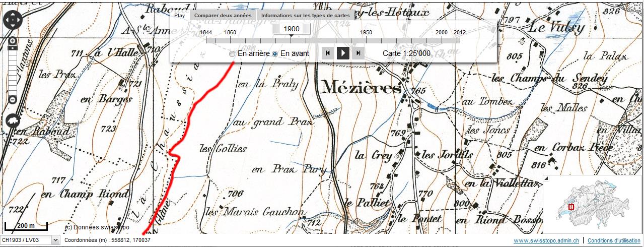The width and height of the screenshot is (644, 247).
Task: Click the le Palliet map label
Action: (x=367, y=203)
